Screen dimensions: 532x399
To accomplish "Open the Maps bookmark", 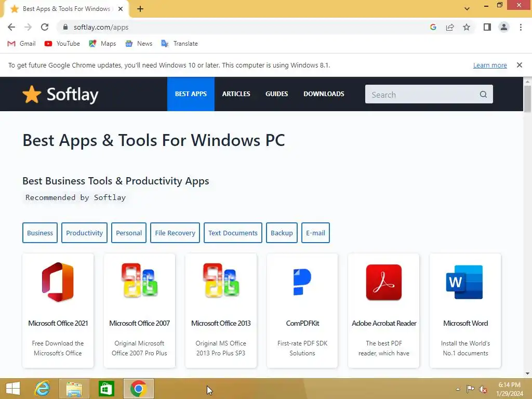I will click(x=102, y=44).
